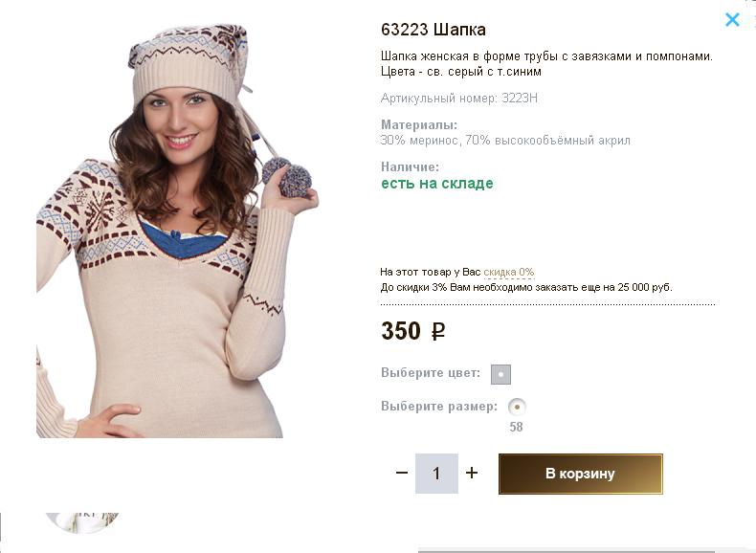Click the Выберите цвет label

click(431, 373)
